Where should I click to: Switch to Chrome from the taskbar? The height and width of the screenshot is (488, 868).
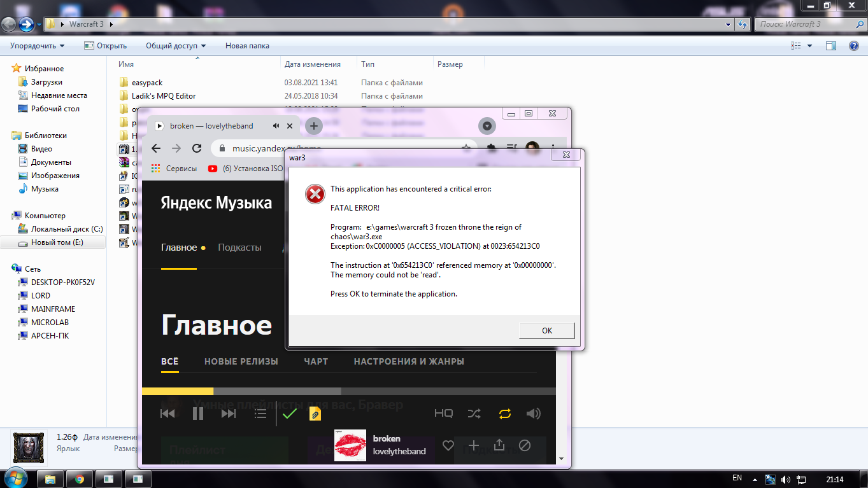point(80,478)
